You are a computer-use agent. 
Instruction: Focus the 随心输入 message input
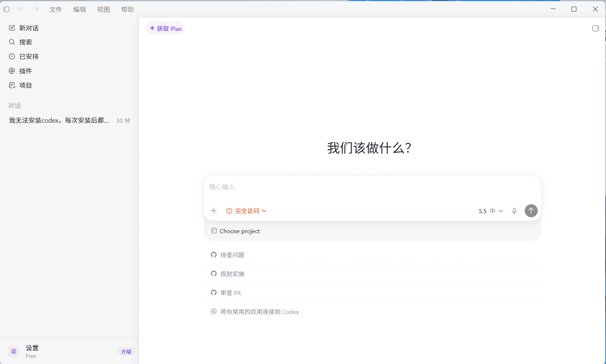(372, 187)
